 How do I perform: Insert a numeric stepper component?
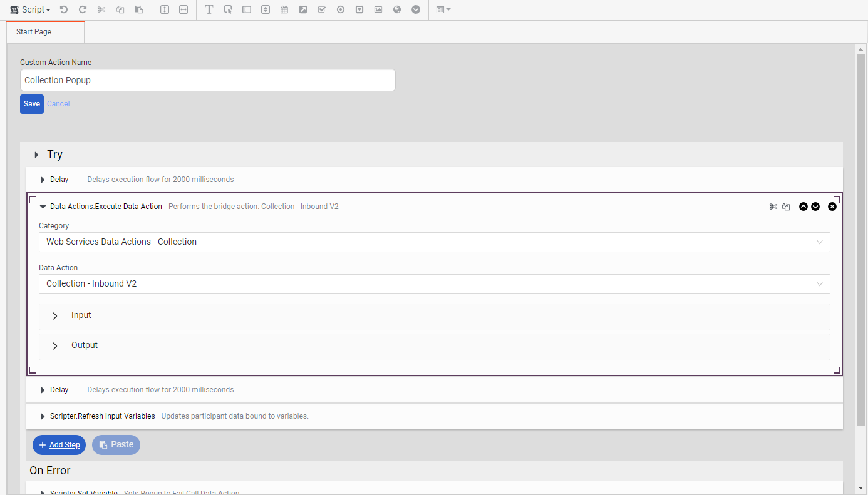(266, 10)
